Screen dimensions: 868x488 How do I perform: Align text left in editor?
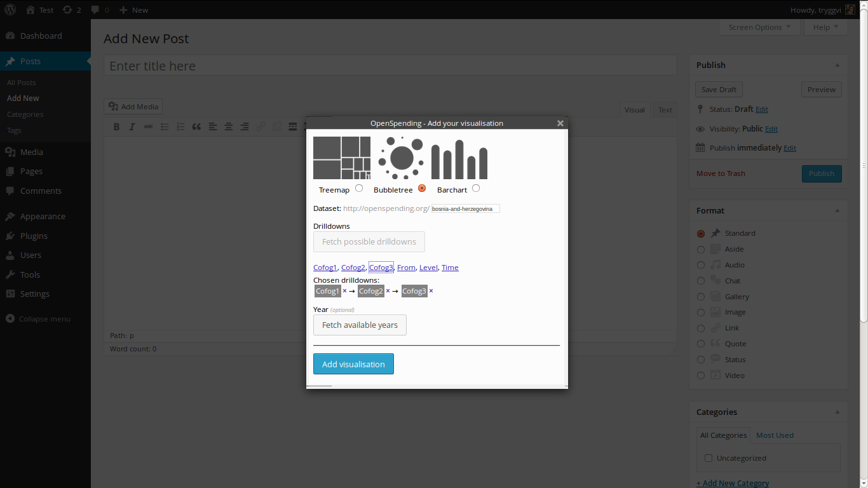212,126
